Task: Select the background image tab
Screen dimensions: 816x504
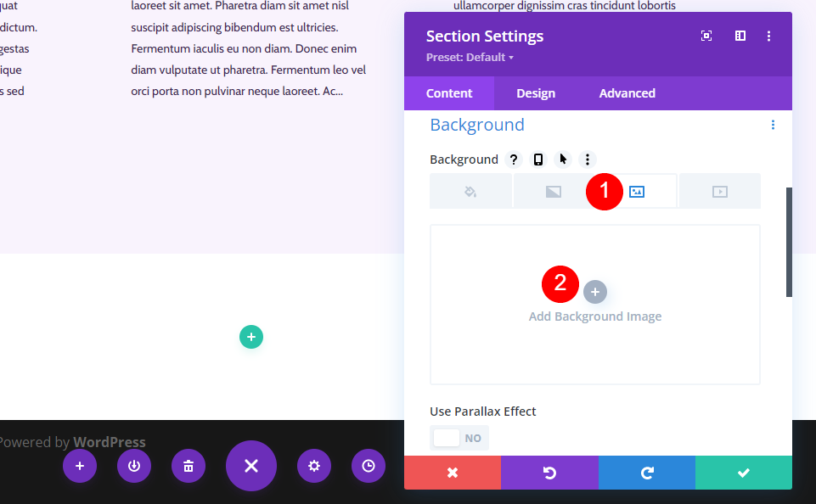Action: click(637, 192)
